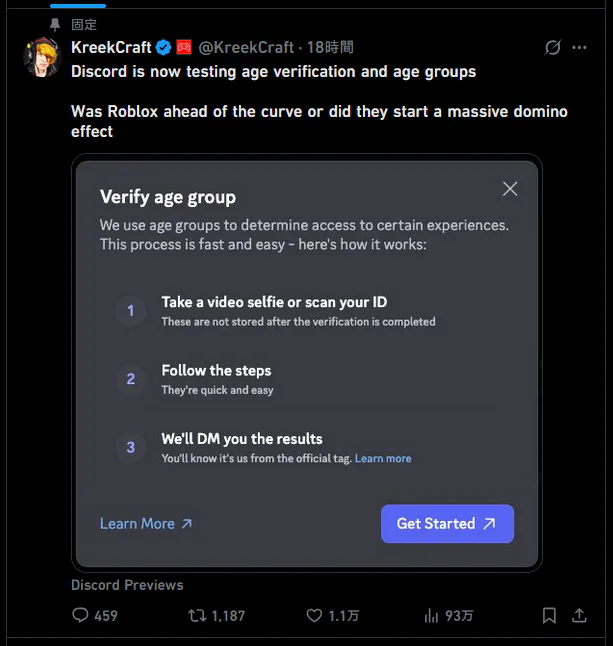Click the reply comment icon
The width and height of the screenshot is (613, 646).
[81, 615]
